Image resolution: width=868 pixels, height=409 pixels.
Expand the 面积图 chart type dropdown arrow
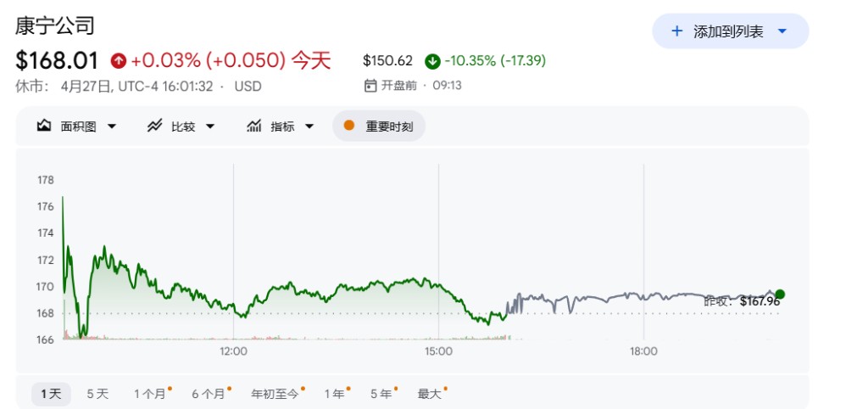pyautogui.click(x=112, y=126)
